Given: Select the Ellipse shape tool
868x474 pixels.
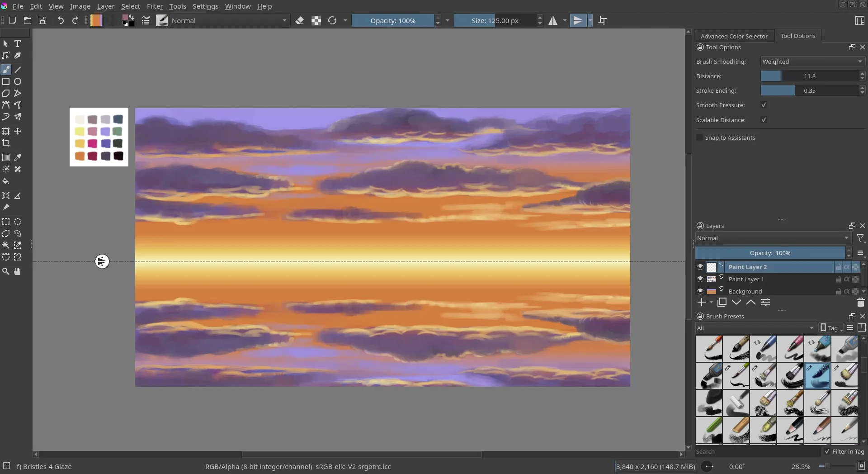Looking at the screenshot, I should pyautogui.click(x=18, y=82).
